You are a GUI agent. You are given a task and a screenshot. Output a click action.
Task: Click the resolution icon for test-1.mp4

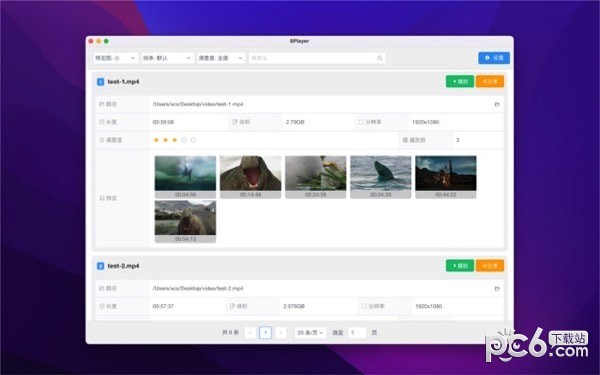click(x=361, y=122)
